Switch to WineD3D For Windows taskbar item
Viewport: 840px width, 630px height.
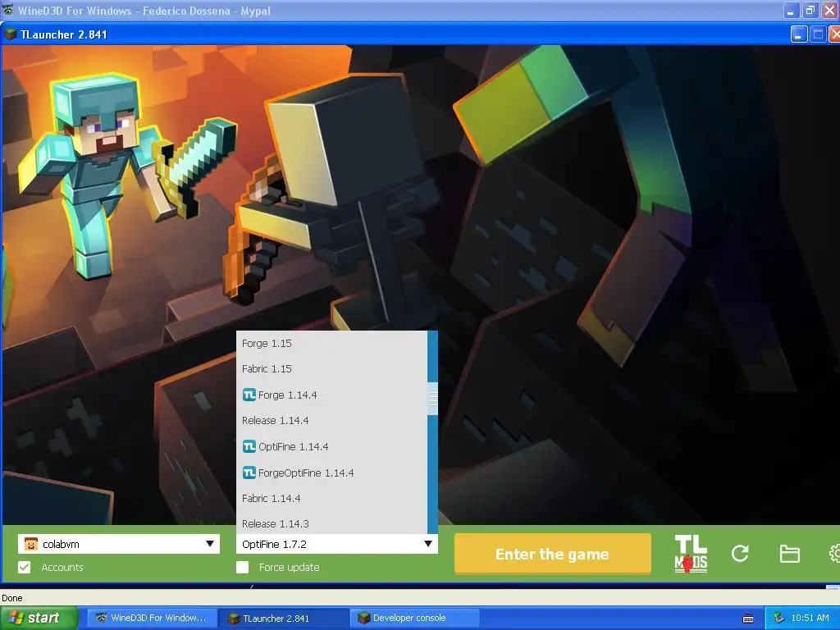[x=152, y=618]
